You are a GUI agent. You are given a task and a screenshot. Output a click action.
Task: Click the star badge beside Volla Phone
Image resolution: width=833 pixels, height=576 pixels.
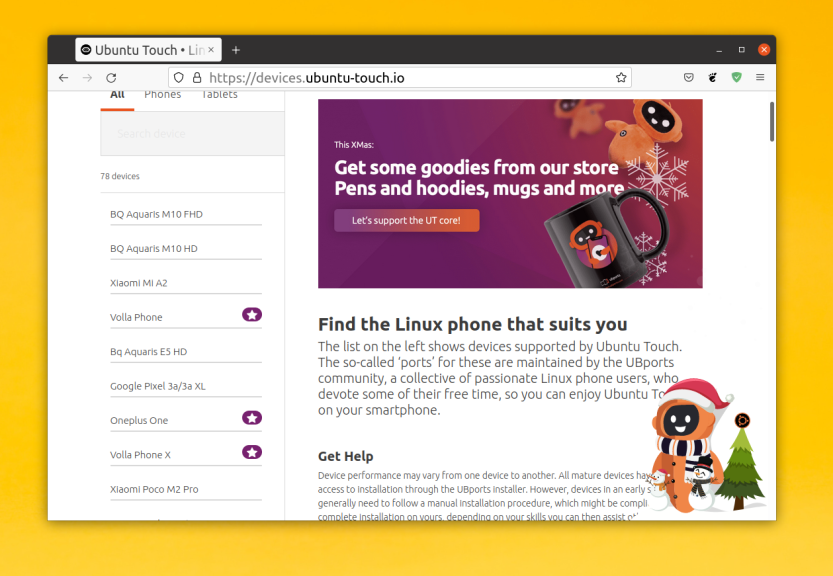point(252,315)
